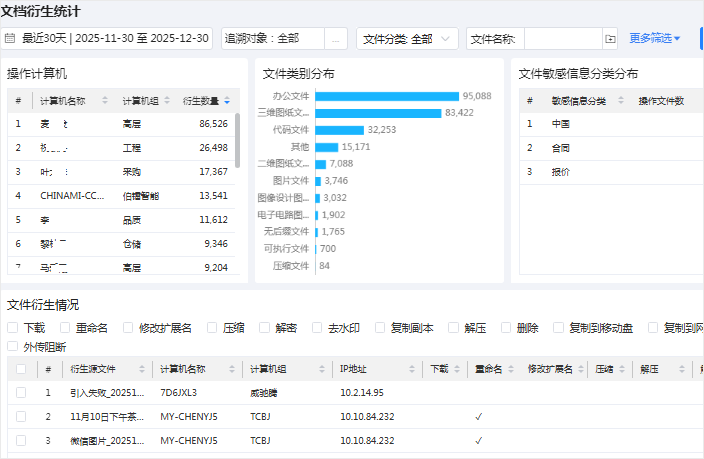Open the date range calendar icon
Image resolution: width=704 pixels, height=459 pixels.
[x=10, y=38]
